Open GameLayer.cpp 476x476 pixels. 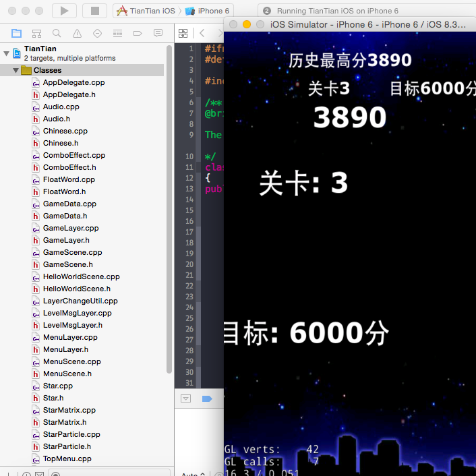pos(71,229)
